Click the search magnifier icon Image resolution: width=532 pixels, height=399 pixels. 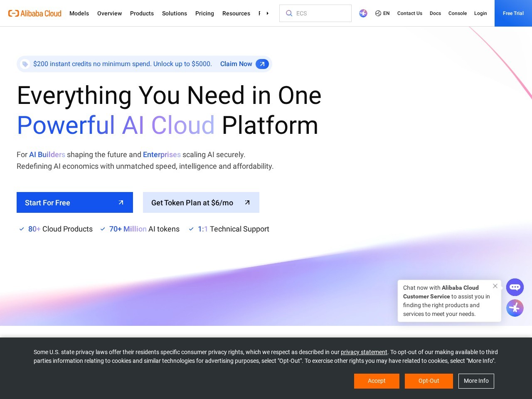[x=289, y=13]
